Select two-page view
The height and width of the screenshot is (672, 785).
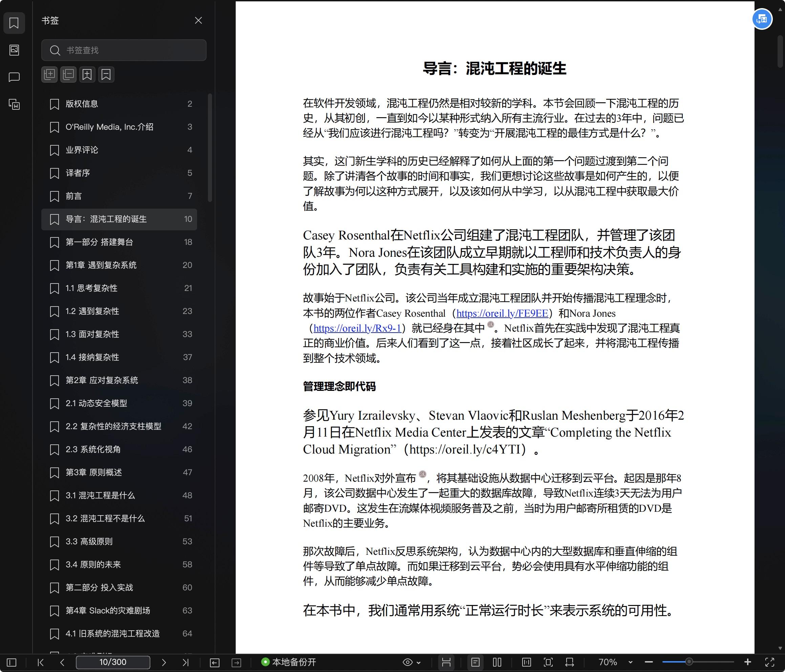[497, 662]
